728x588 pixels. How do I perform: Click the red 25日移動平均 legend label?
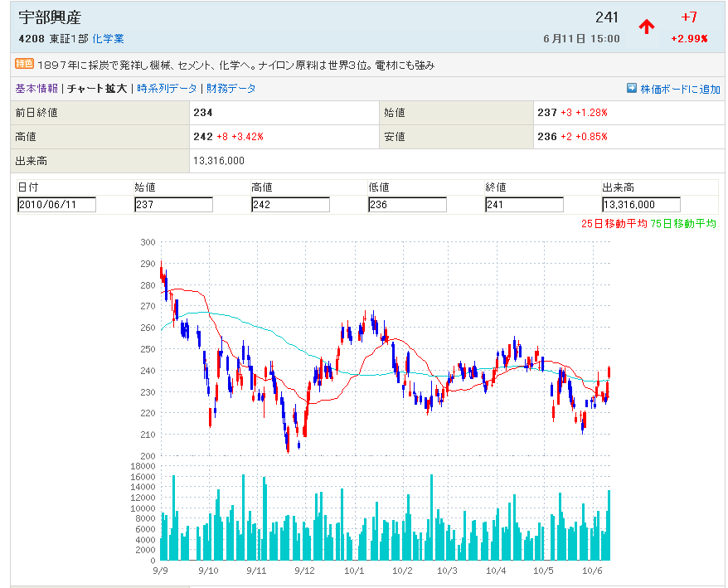click(x=614, y=223)
